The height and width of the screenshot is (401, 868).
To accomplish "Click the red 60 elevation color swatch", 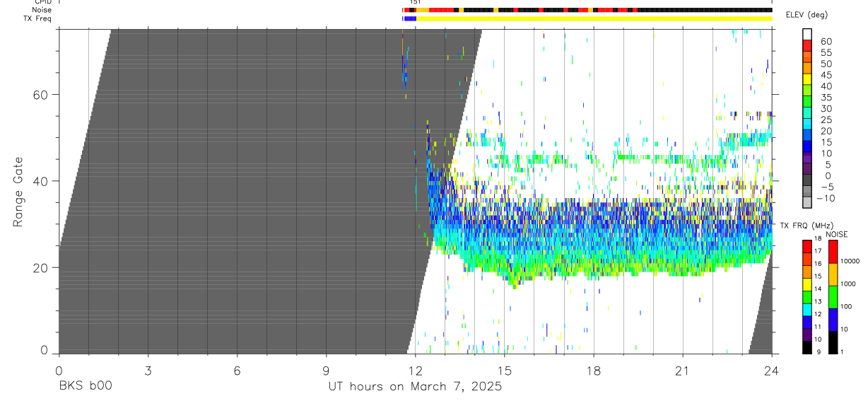I will 807,45.
